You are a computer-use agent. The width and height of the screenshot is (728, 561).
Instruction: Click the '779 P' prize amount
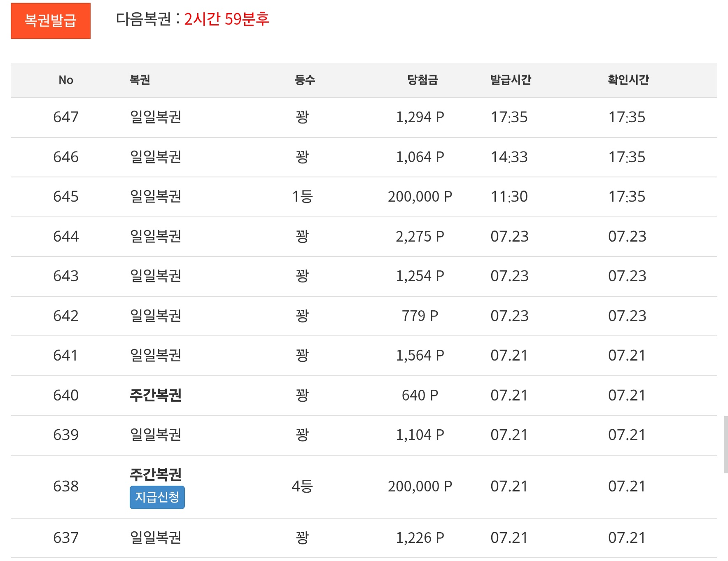(420, 316)
